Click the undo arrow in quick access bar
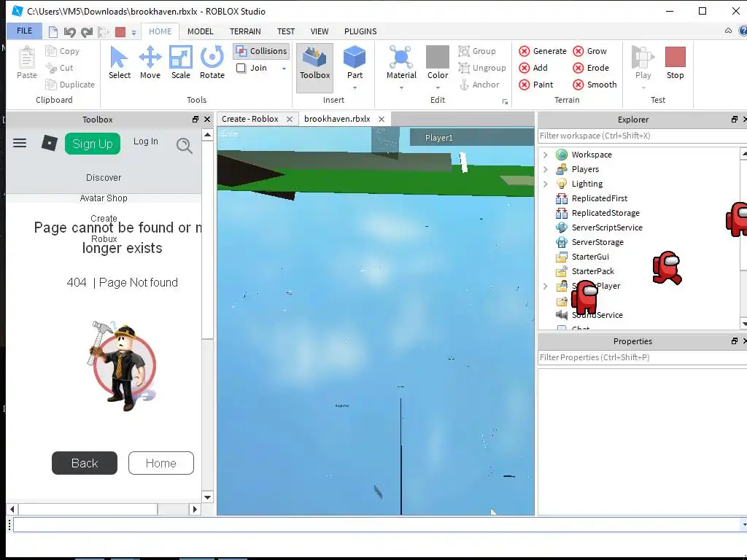The width and height of the screenshot is (747, 560). coord(70,32)
